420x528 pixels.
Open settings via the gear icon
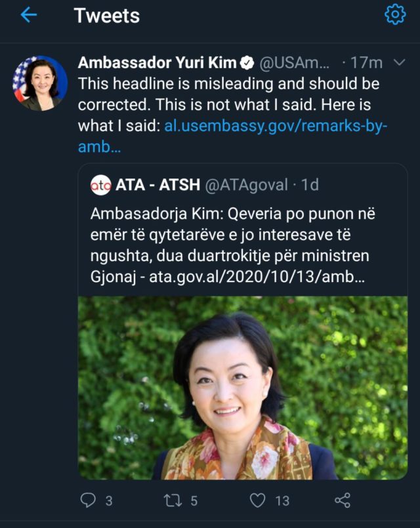click(x=395, y=14)
